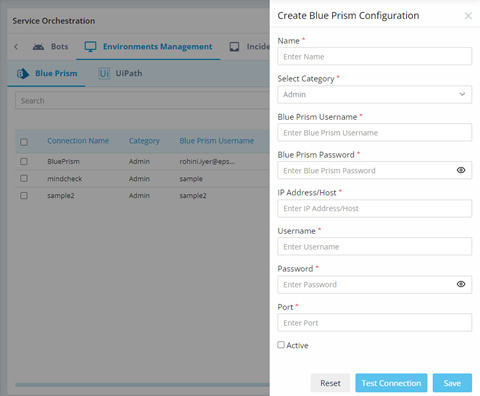The image size is (480, 396).
Task: Reveal Password field using eye icon
Action: pos(461,284)
